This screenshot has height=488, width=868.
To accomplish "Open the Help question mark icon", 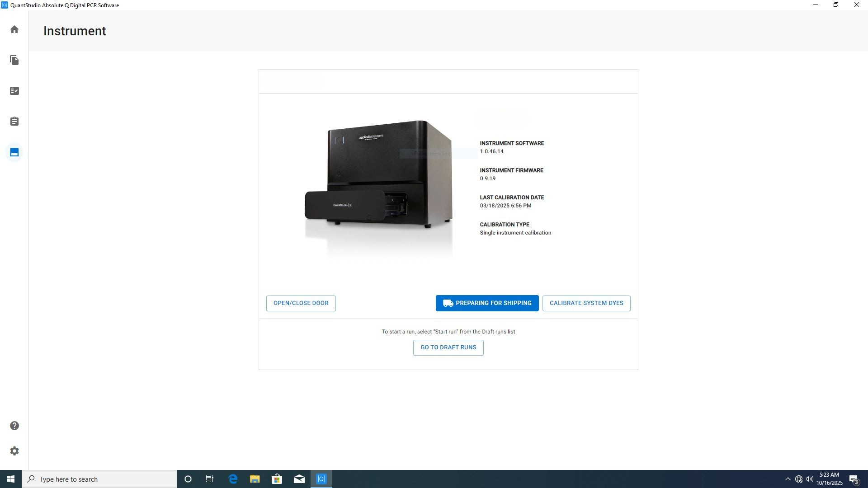I will point(14,426).
